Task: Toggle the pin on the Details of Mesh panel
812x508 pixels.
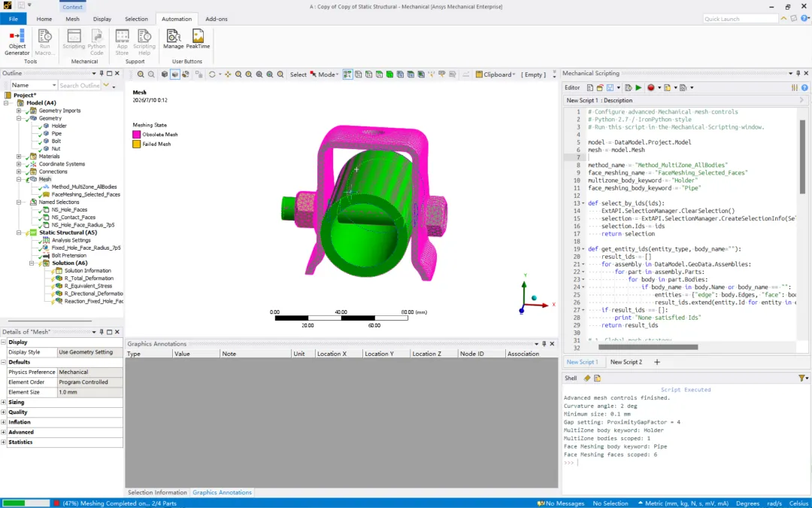Action: coord(101,332)
